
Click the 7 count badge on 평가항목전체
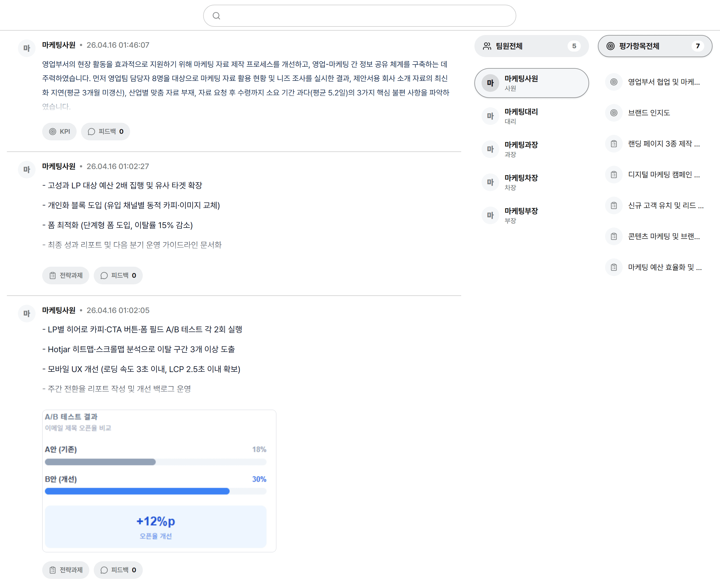(x=698, y=46)
